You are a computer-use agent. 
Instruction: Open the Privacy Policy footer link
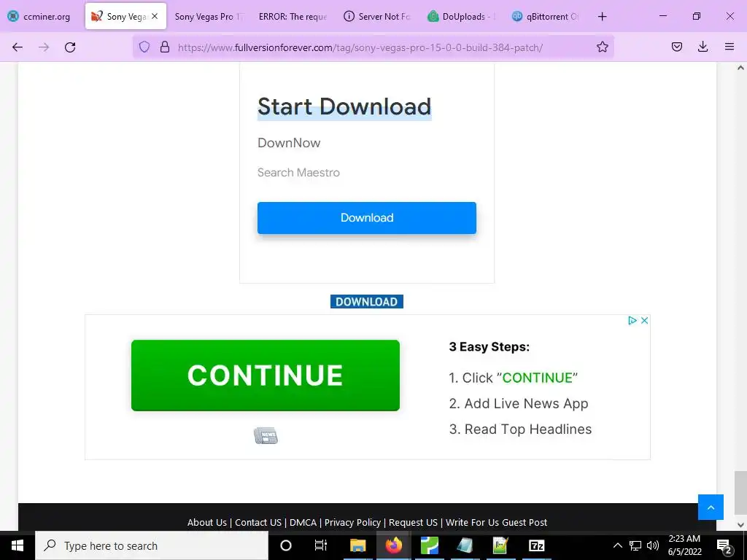click(x=352, y=522)
